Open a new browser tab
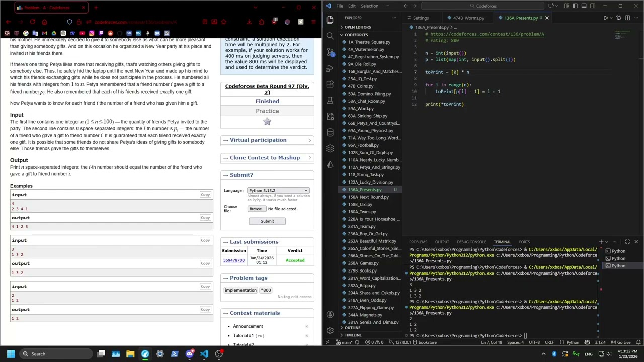The width and height of the screenshot is (644, 362). [x=96, y=8]
